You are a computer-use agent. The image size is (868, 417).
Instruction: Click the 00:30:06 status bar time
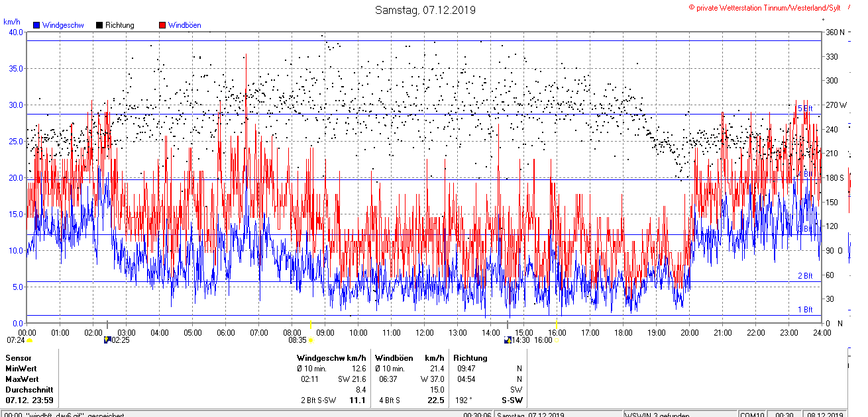(x=477, y=414)
